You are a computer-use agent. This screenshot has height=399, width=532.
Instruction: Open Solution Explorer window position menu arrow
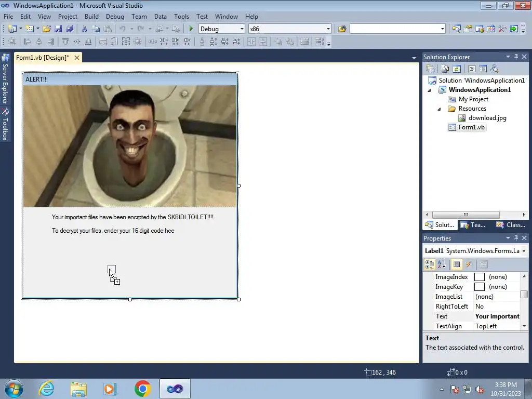pos(508,57)
